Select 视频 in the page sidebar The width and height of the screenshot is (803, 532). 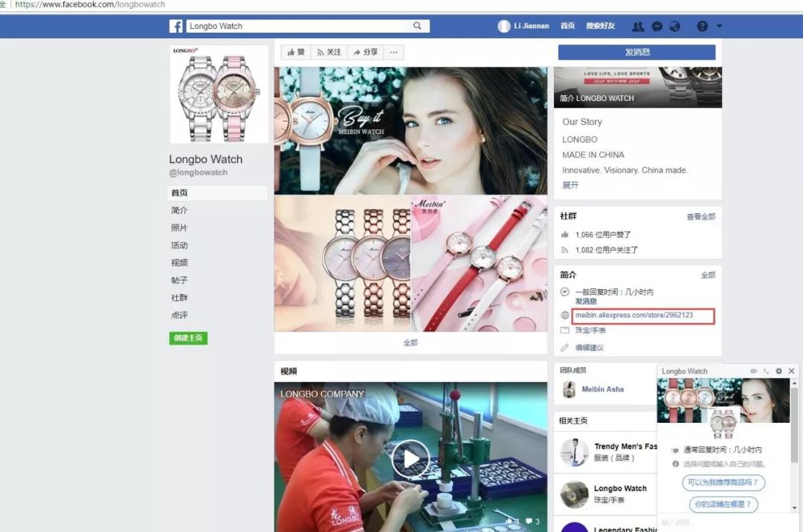click(180, 262)
